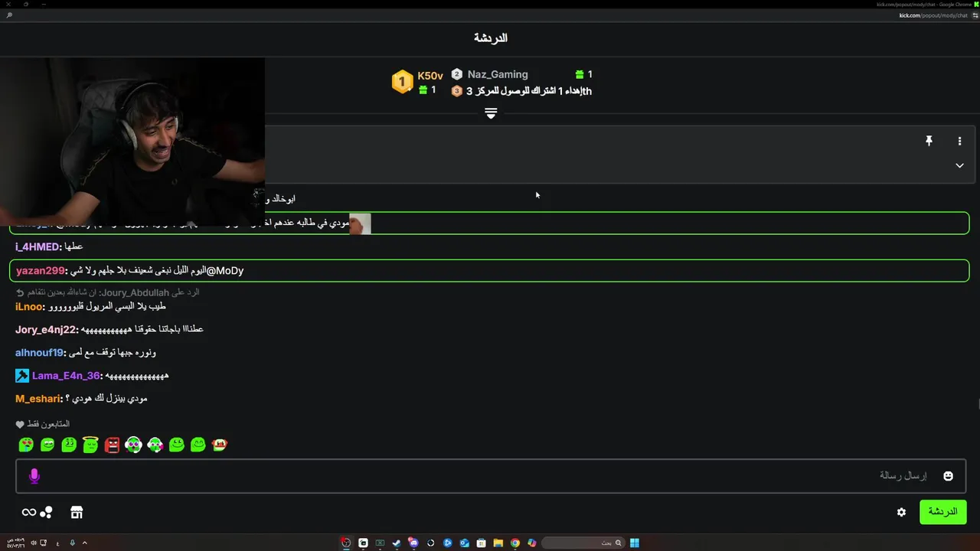Open the shop storefront icon
Viewport: 980px width, 551px height.
coord(76,512)
